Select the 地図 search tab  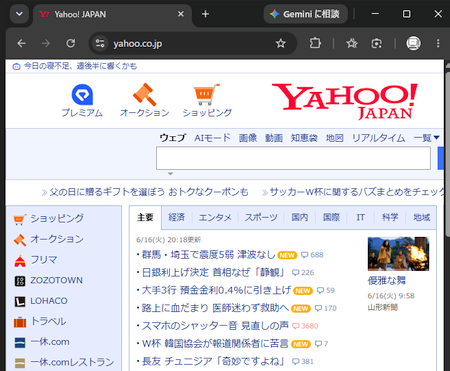tap(334, 138)
